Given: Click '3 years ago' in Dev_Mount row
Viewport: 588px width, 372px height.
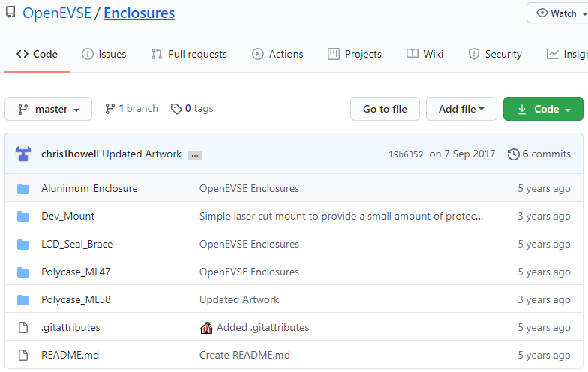Looking at the screenshot, I should [x=544, y=216].
